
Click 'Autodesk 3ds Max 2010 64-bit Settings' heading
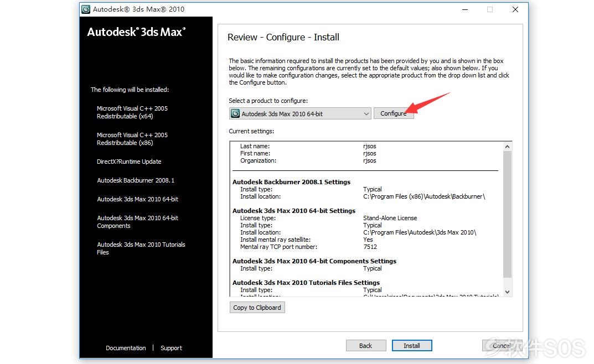click(294, 210)
